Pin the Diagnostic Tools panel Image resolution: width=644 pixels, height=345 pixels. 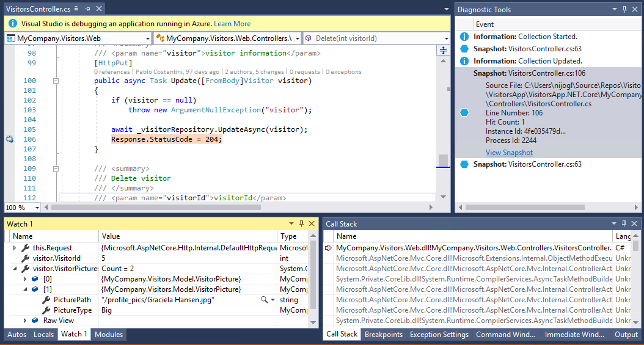click(x=624, y=9)
